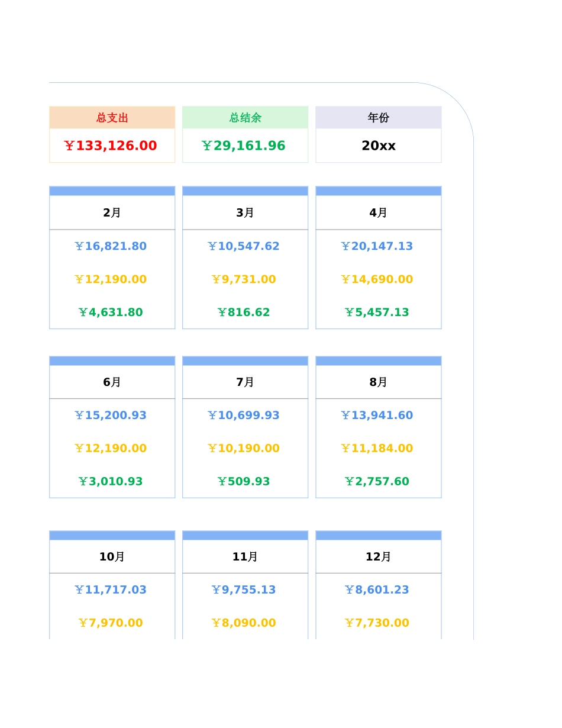Select the total expense value ¥133,126.00
This screenshot has height=728, width=562.
pyautogui.click(x=111, y=146)
